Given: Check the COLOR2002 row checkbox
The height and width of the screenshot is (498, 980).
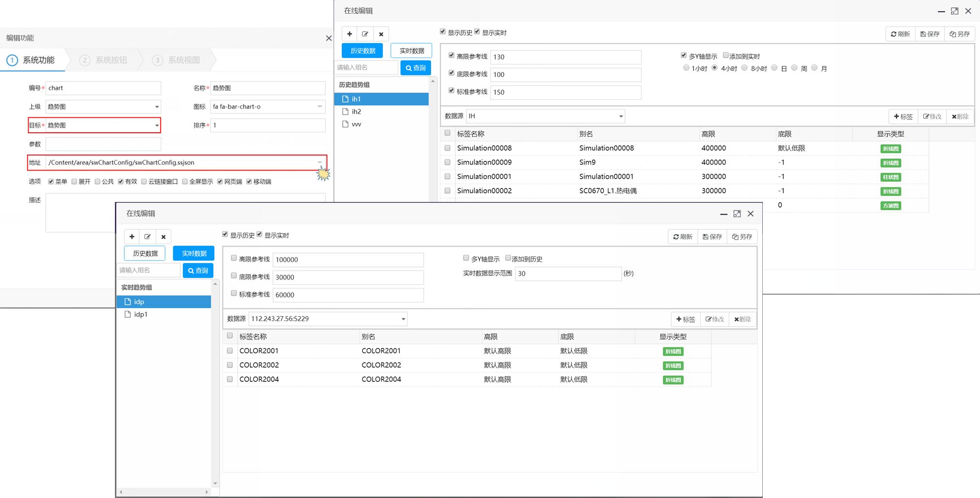Looking at the screenshot, I should pos(230,365).
